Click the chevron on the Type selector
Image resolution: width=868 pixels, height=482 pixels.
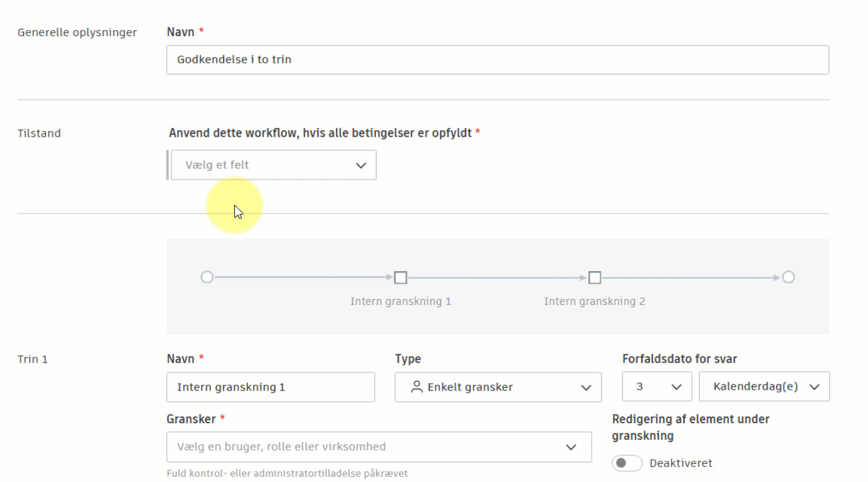[587, 386]
